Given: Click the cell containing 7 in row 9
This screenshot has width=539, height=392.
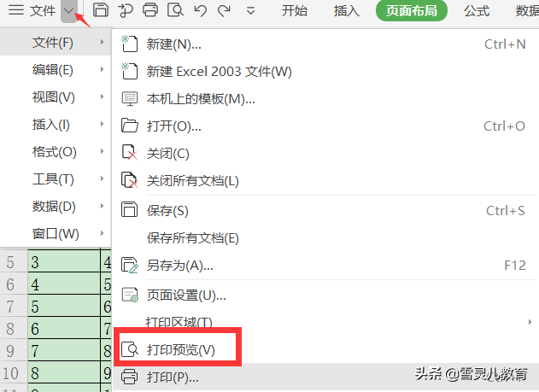Looking at the screenshot, I should pyautogui.click(x=64, y=351).
